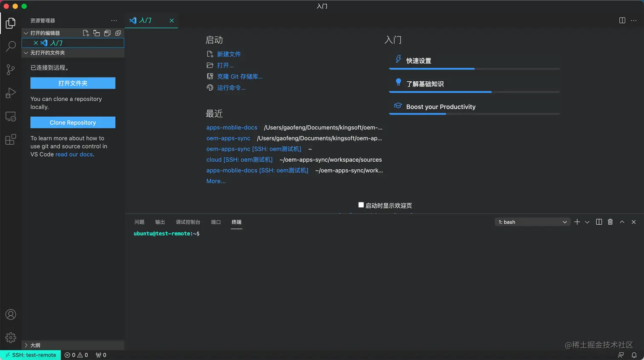Open the 1: bash terminal selector dropdown
Viewport: 644px width, 360px height.
[x=532, y=222]
